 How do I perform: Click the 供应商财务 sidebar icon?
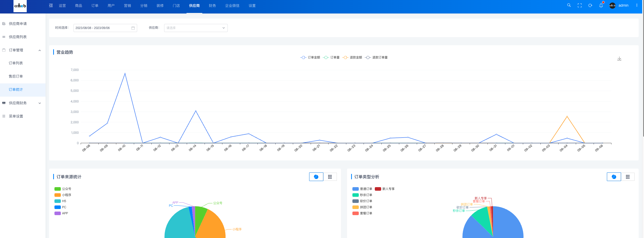(4, 103)
